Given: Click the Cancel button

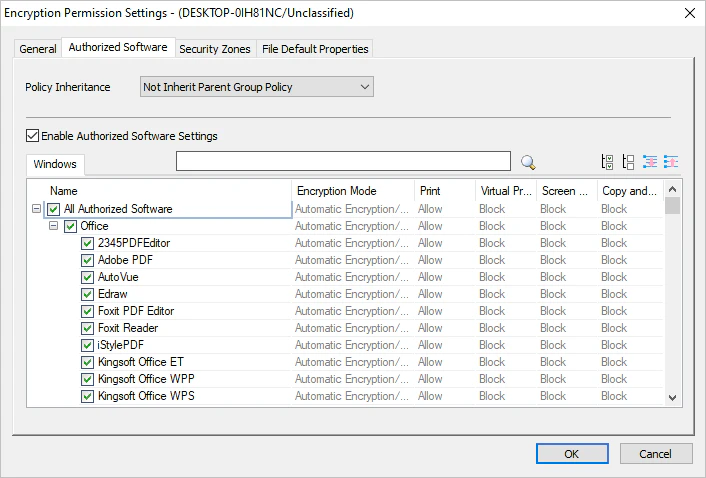Looking at the screenshot, I should tap(656, 454).
